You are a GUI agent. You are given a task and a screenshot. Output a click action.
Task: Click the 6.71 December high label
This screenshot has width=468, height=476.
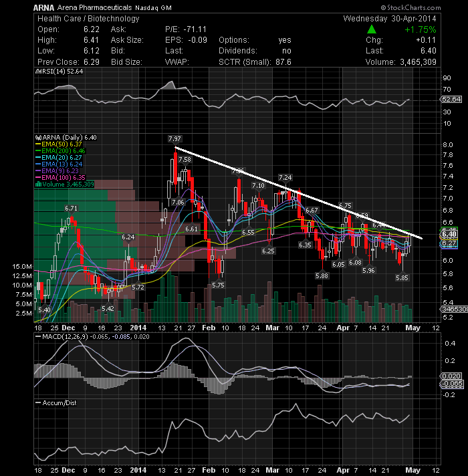71,209
